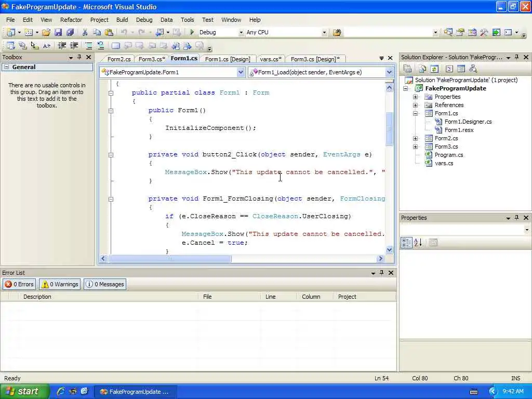Click the code editor scroll right arrow
Viewport: 532px width, 399px height.
coord(380,259)
